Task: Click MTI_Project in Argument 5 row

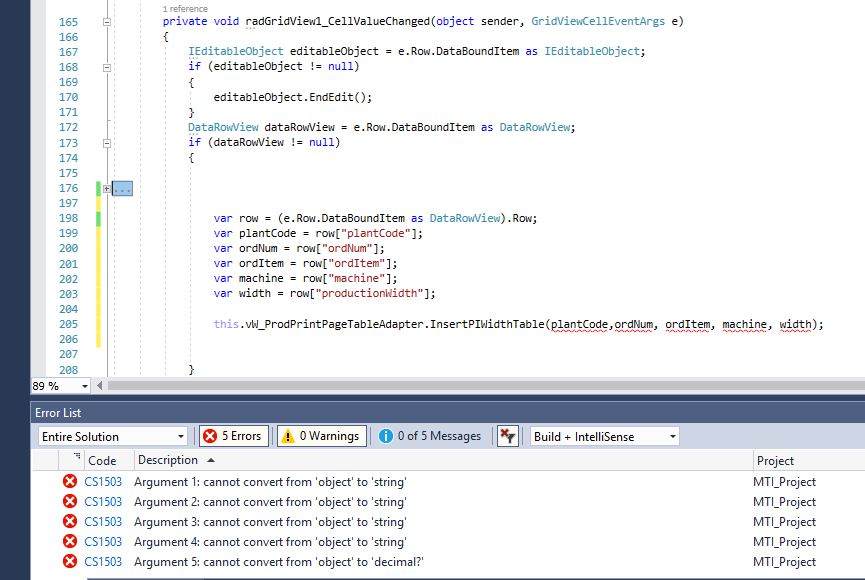Action: pos(784,562)
